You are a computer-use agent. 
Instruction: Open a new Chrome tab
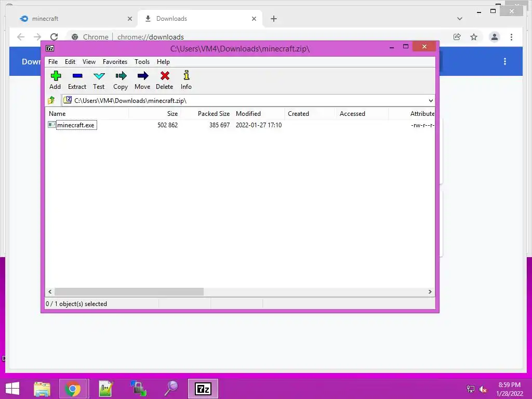[274, 19]
